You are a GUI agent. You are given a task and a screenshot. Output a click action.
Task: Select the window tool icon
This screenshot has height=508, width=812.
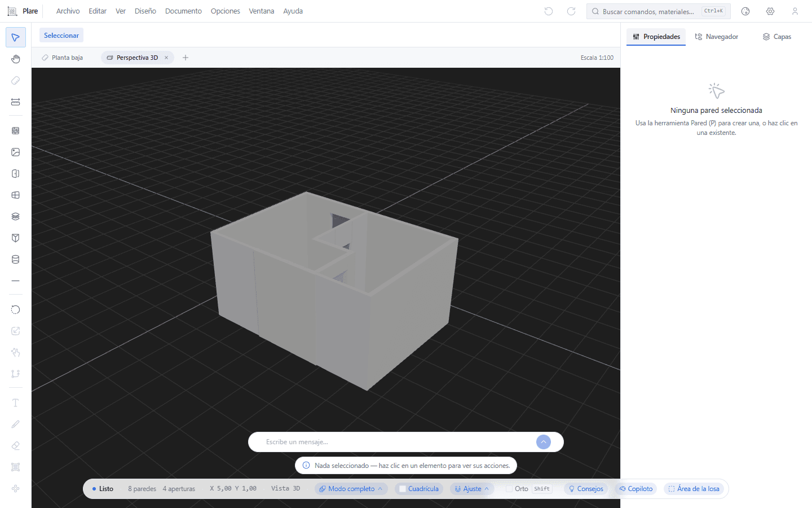pos(16,195)
